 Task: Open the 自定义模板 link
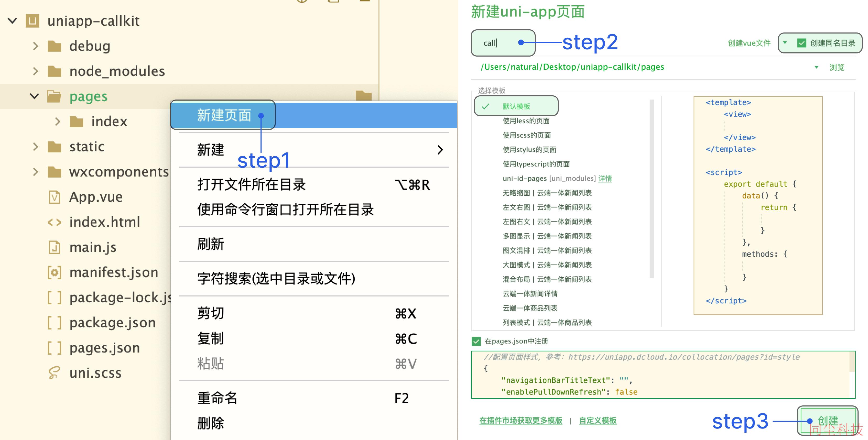(x=598, y=420)
